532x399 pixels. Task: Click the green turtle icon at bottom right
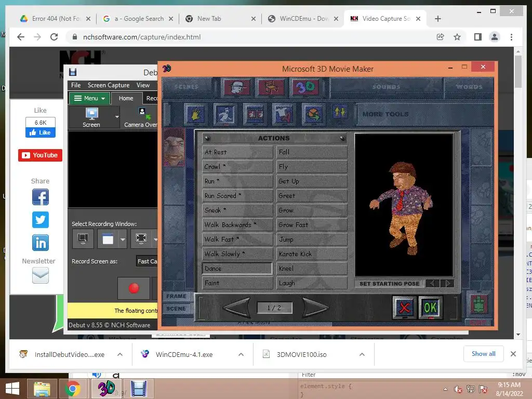pos(479,304)
